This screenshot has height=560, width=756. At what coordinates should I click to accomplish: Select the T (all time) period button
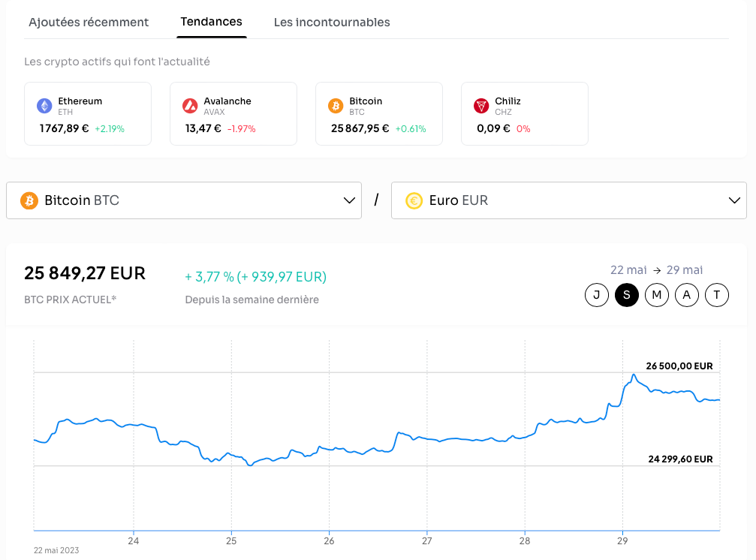(717, 295)
